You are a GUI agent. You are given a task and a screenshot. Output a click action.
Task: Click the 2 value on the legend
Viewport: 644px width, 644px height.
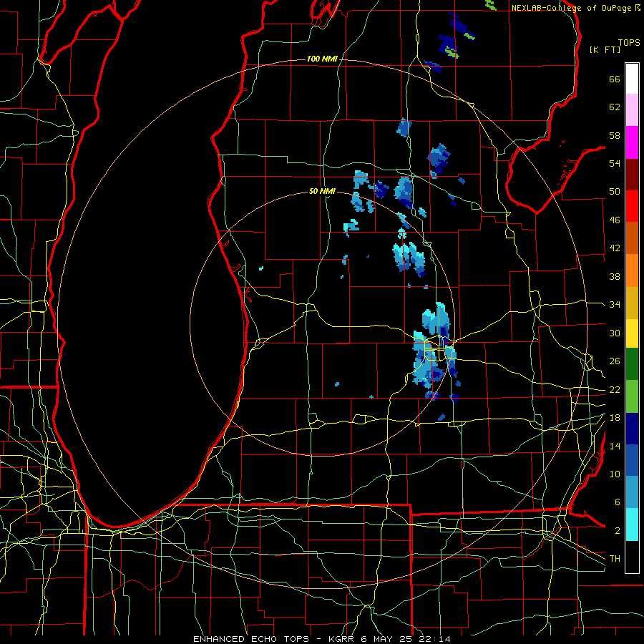coord(618,531)
